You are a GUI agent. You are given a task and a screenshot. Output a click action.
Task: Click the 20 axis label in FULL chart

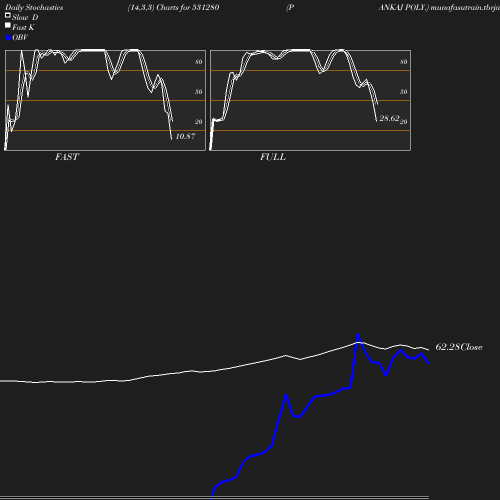[404, 122]
